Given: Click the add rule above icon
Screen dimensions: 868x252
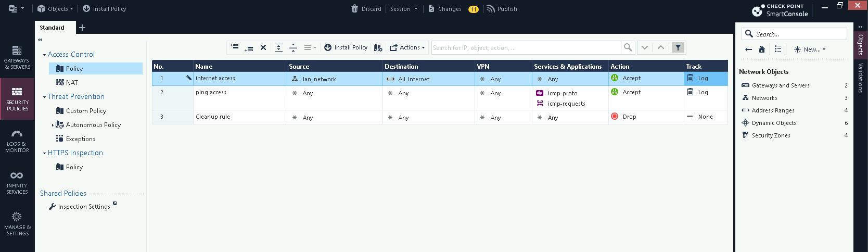Looking at the screenshot, I should point(234,47).
